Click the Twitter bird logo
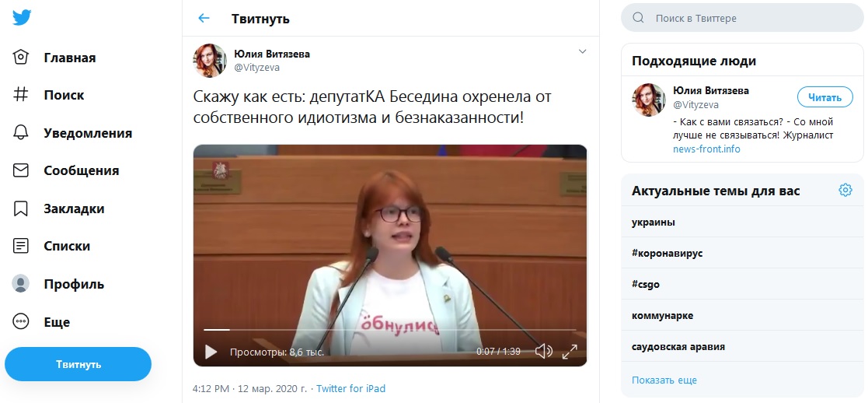Viewport: 868px width, 403px height. pyautogui.click(x=22, y=18)
